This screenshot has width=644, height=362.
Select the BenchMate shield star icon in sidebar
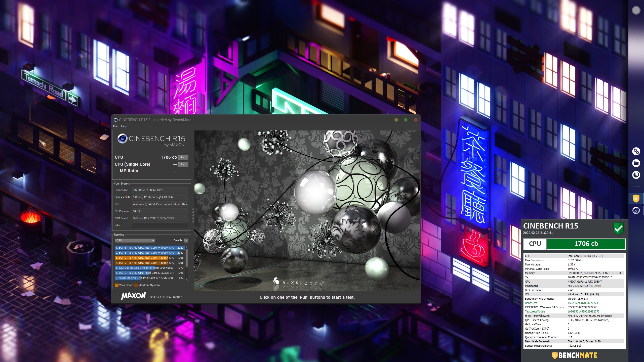tap(636, 199)
